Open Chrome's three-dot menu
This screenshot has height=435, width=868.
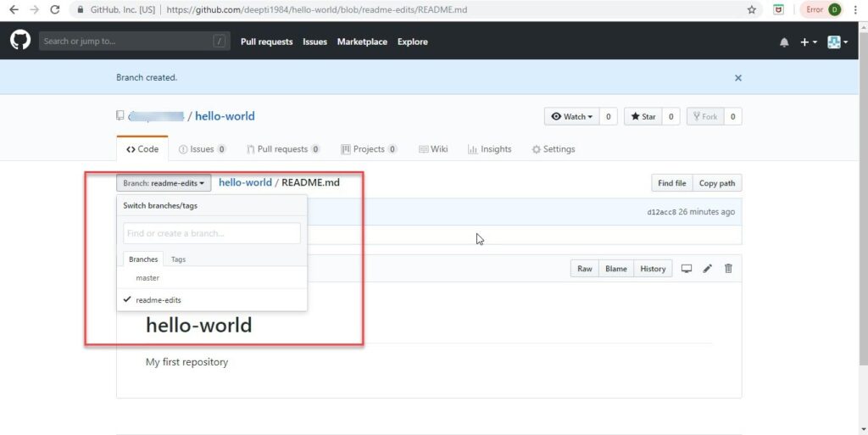point(856,9)
